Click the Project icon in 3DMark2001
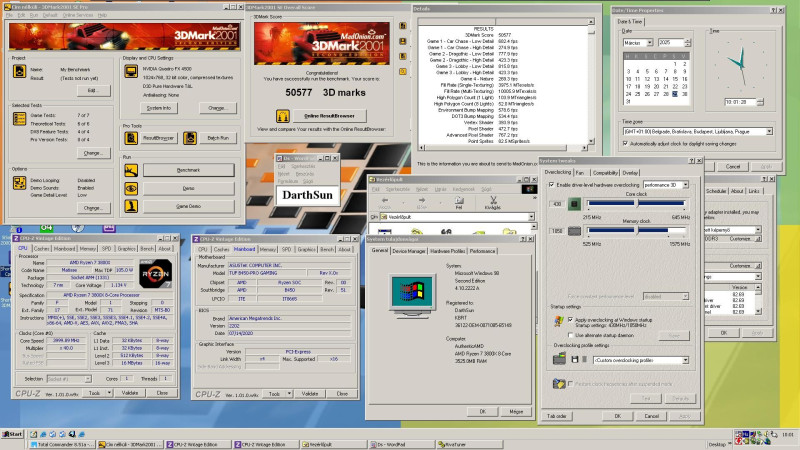 [x=19, y=71]
